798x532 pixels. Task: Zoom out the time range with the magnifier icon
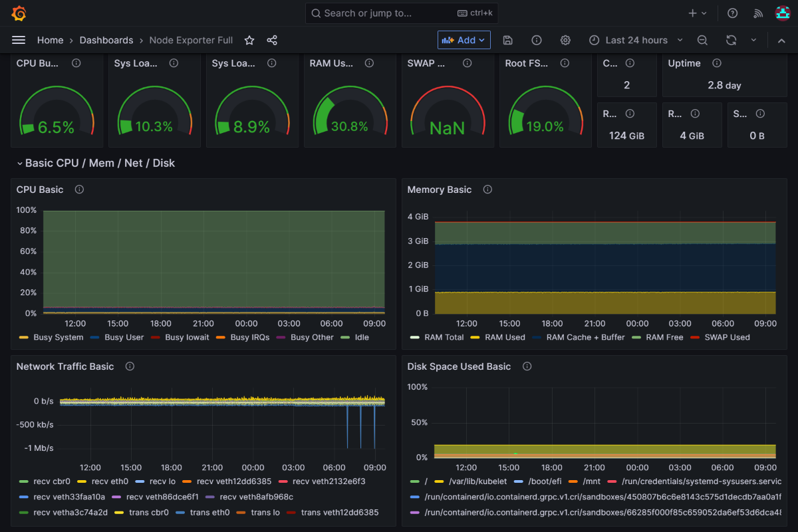pyautogui.click(x=702, y=40)
